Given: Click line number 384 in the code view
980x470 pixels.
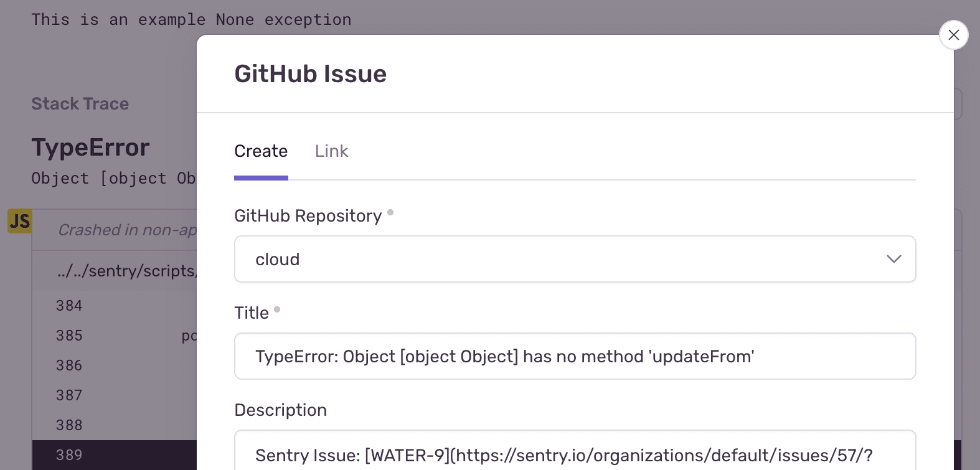Looking at the screenshot, I should [68, 306].
